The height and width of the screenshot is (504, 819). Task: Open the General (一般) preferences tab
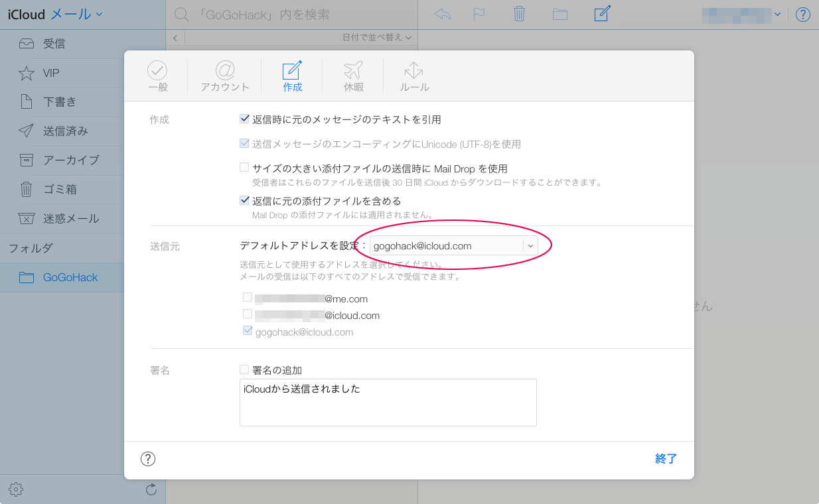(157, 76)
